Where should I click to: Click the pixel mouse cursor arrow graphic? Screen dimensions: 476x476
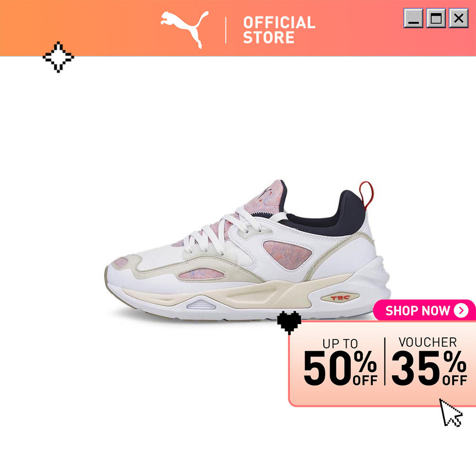tap(451, 413)
